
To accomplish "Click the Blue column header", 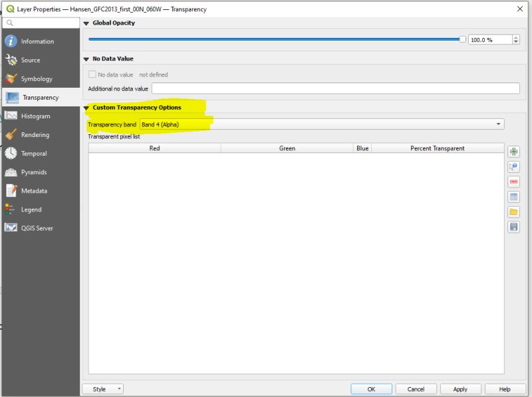I will point(362,148).
